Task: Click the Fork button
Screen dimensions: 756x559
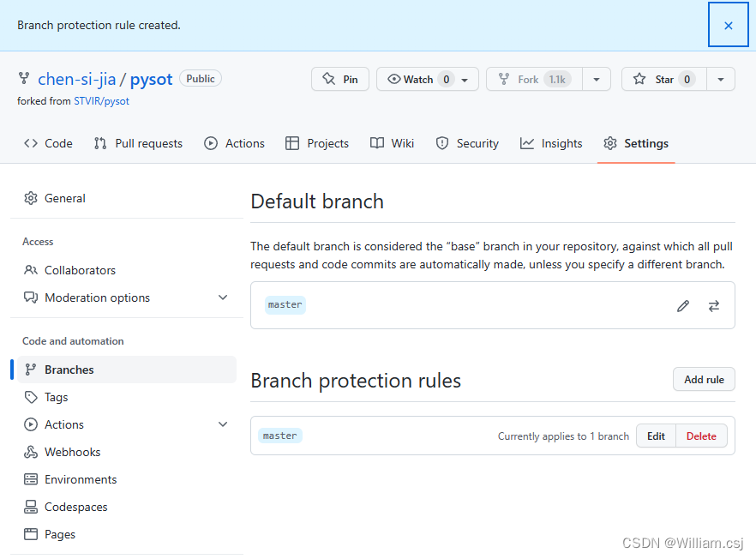Action: coord(534,79)
